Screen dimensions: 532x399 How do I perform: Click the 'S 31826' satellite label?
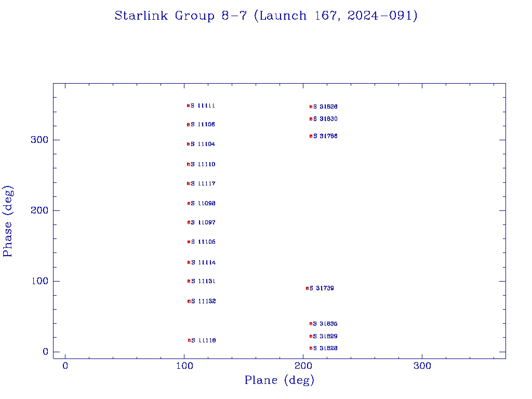[325, 107]
